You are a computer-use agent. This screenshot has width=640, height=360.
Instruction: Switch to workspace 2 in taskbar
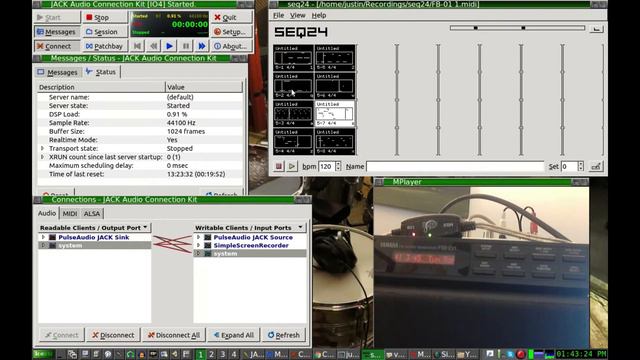(x=211, y=354)
